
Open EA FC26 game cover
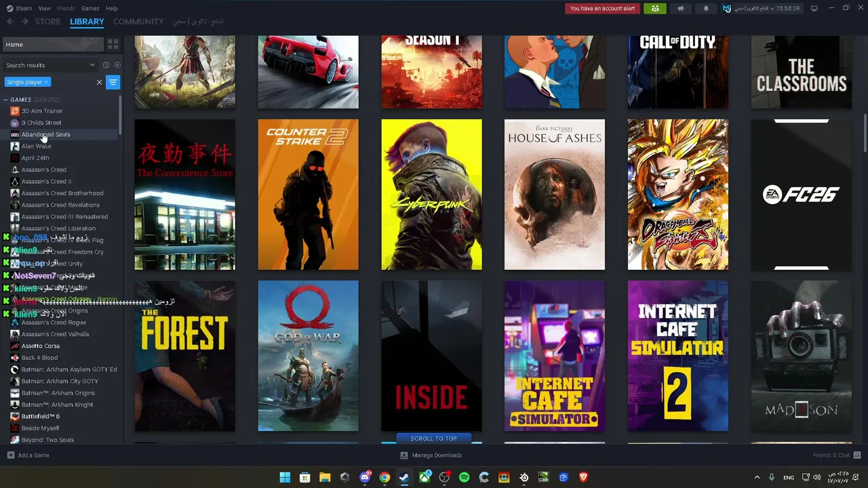[x=802, y=195]
